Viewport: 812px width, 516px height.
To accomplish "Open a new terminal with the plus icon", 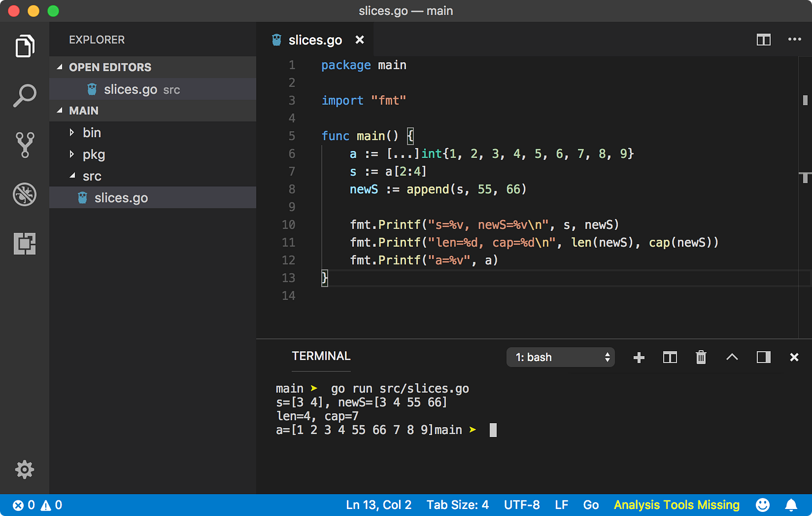I will coord(638,357).
